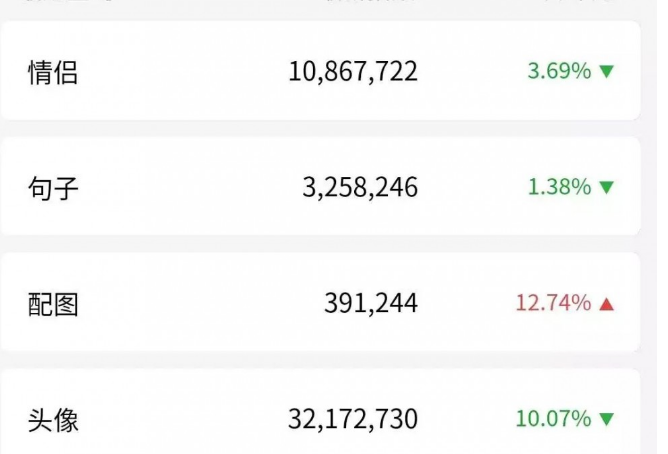The image size is (668, 454).
Task: Click the green down arrow beside 10.07%
Action: coord(607,419)
